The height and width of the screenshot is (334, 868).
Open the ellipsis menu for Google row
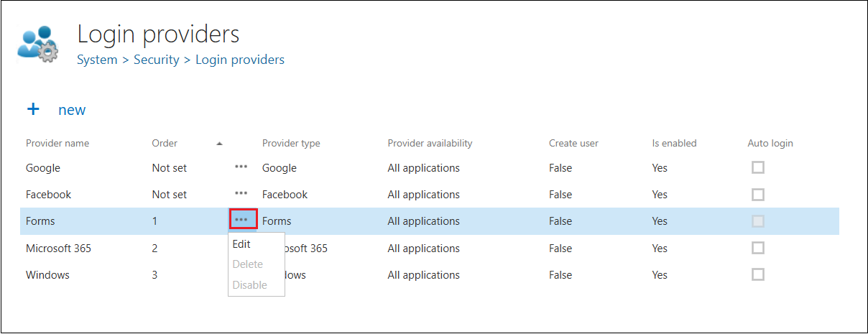click(x=241, y=167)
